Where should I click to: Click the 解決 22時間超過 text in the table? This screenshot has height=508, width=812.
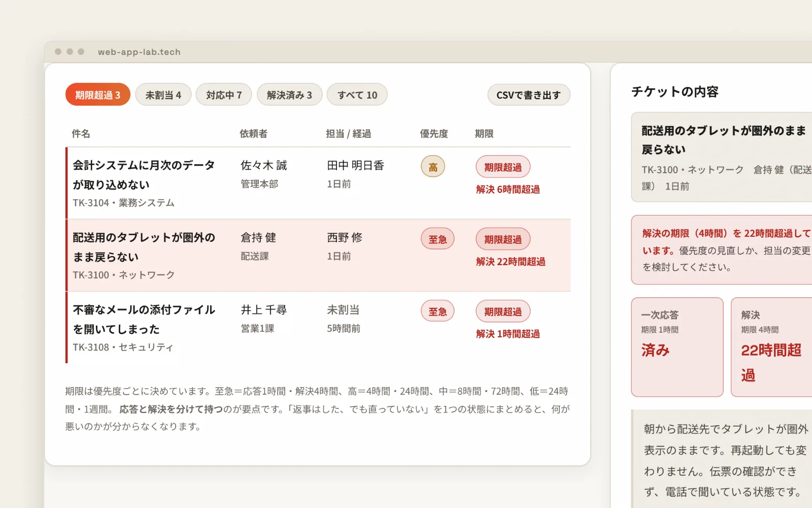511,262
